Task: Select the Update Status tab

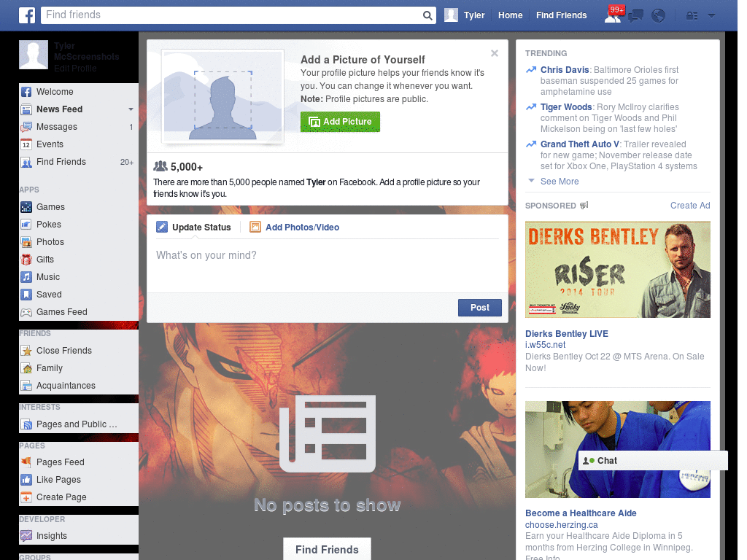Action: pos(193,227)
